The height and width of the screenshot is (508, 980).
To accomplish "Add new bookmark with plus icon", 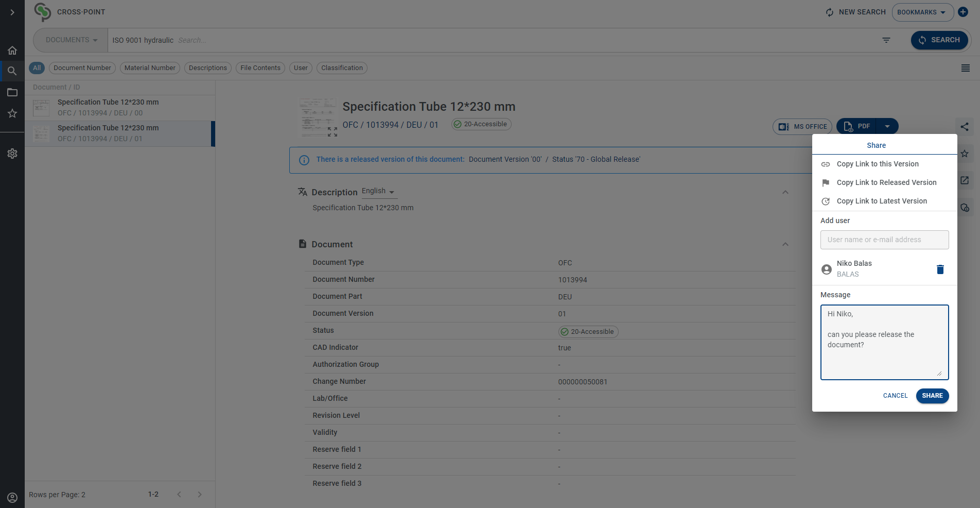I will pyautogui.click(x=963, y=12).
